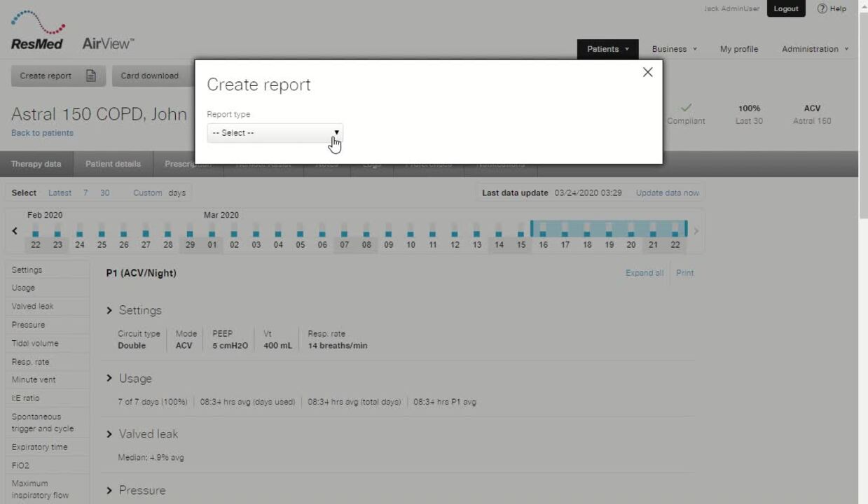
Task: Switch to Patient details tab
Action: (x=113, y=164)
